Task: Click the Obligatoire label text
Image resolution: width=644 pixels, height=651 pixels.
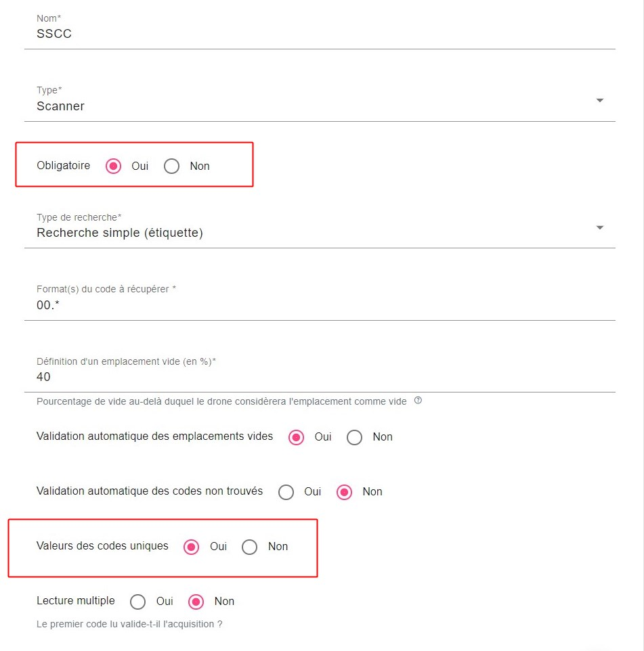Action: [63, 166]
